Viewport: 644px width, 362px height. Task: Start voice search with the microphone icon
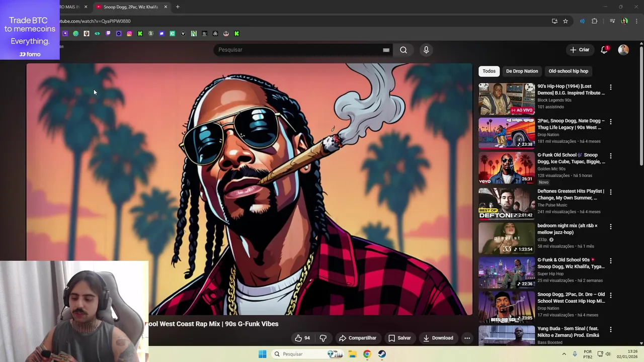pyautogui.click(x=426, y=50)
